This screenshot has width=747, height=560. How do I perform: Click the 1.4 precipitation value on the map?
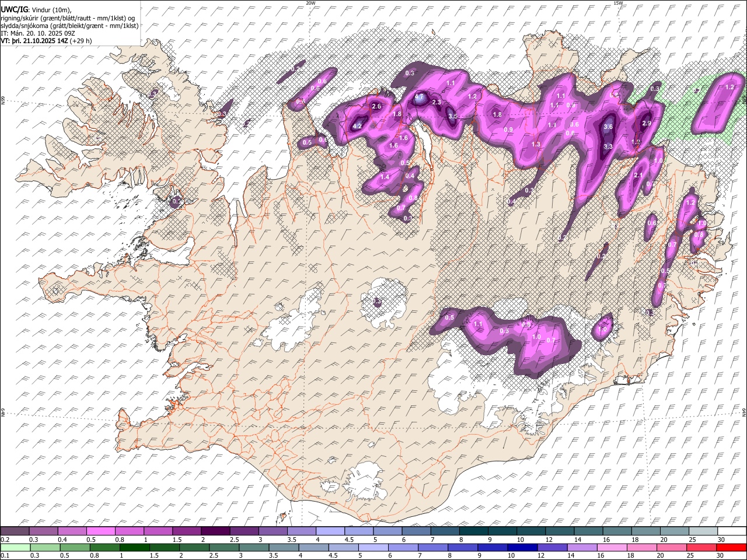coord(385,177)
